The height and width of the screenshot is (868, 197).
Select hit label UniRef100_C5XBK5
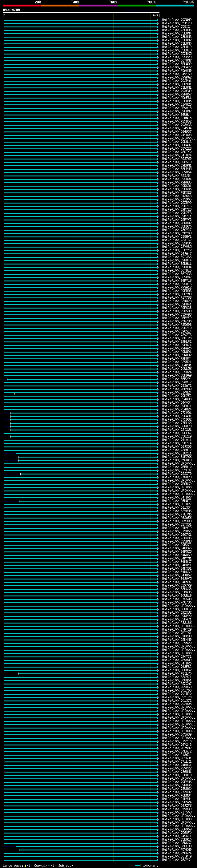coord(176,54)
